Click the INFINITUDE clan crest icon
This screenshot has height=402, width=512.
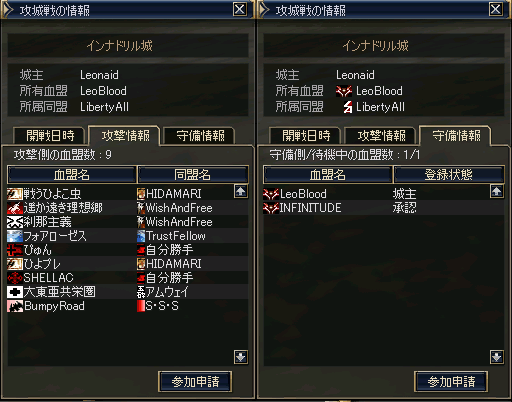(271, 208)
